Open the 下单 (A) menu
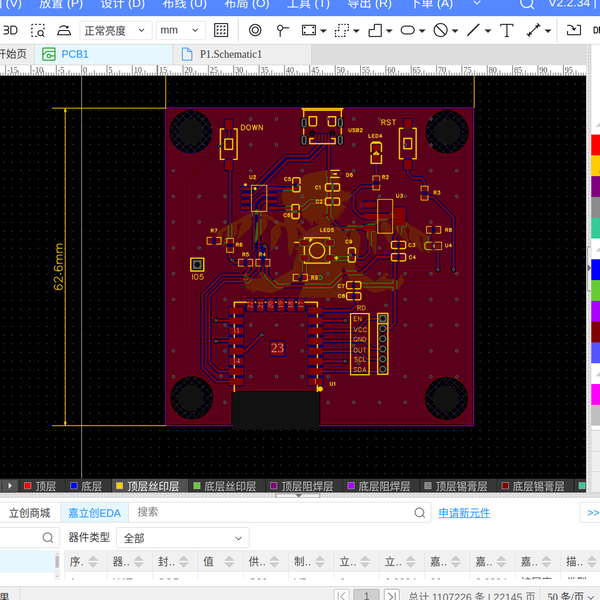Viewport: 600px width, 600px height. coord(432,4)
